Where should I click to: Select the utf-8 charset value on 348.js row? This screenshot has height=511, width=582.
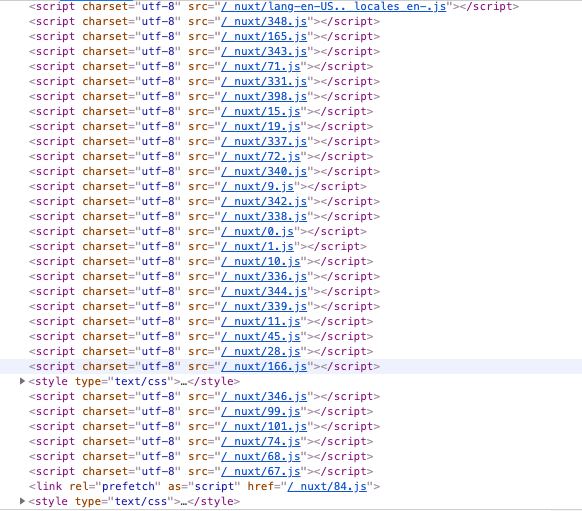[158, 22]
